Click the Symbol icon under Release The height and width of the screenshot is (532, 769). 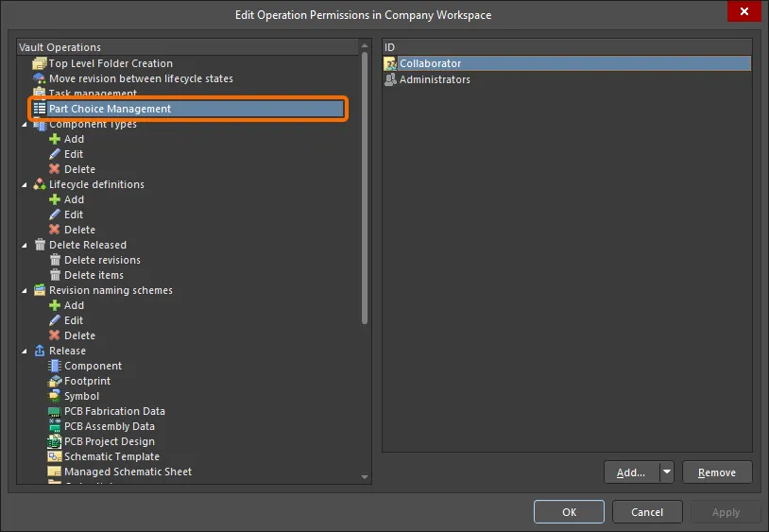click(x=55, y=396)
